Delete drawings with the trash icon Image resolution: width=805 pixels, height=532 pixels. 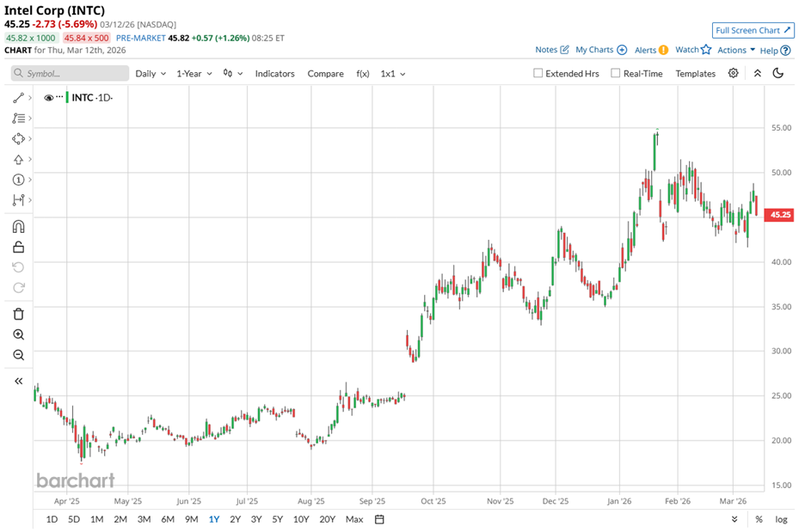[18, 314]
